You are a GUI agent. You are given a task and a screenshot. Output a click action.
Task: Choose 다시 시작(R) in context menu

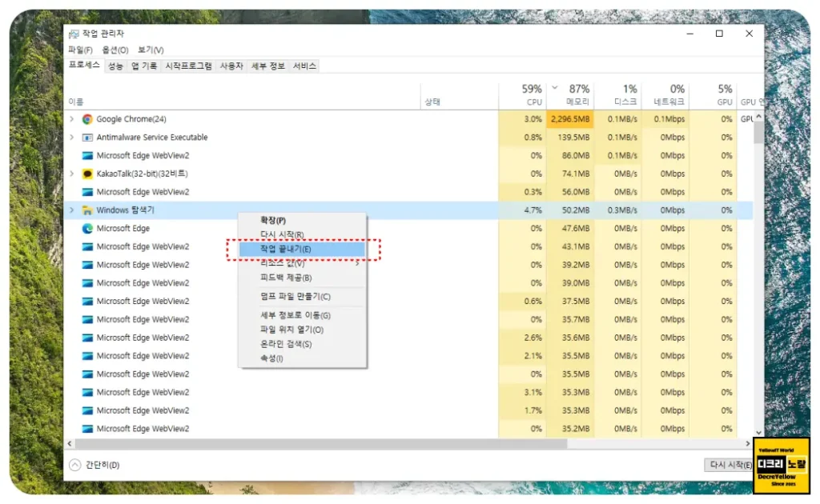tap(302, 234)
